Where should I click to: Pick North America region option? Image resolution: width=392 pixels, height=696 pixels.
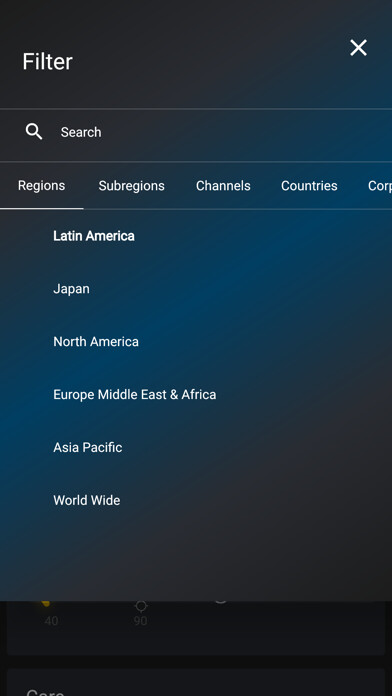point(96,342)
